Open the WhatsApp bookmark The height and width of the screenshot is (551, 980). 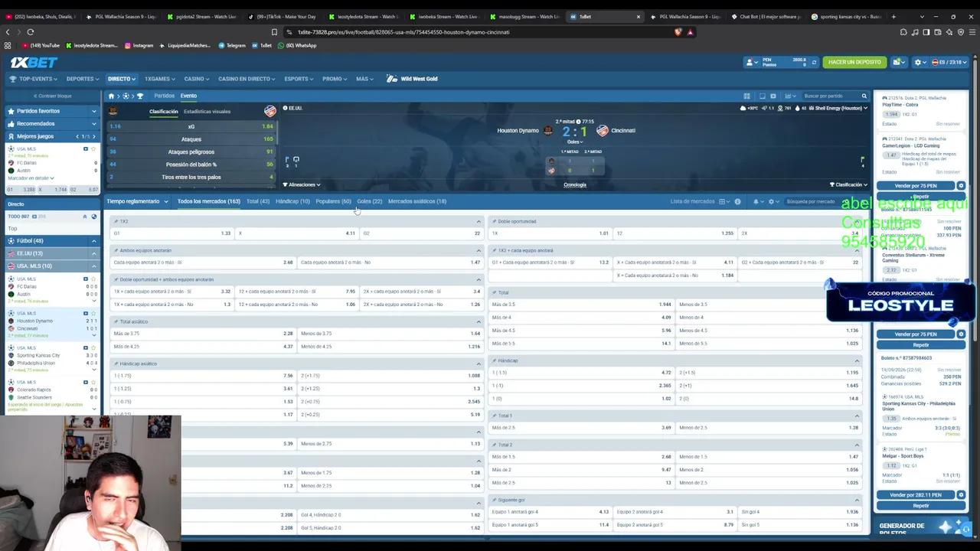click(x=297, y=45)
